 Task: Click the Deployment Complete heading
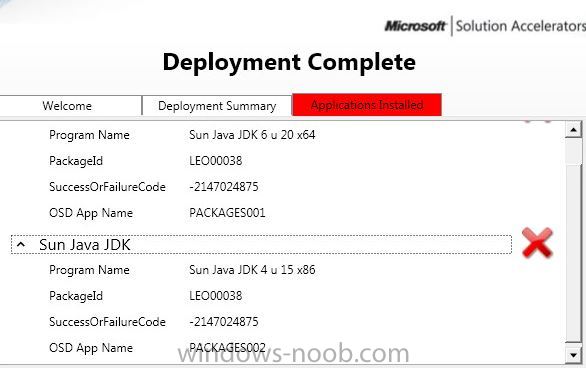(289, 62)
